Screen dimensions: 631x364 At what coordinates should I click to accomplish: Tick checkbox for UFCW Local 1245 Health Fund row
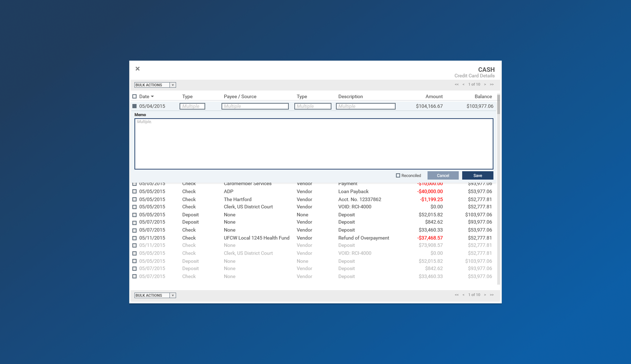coord(135,238)
